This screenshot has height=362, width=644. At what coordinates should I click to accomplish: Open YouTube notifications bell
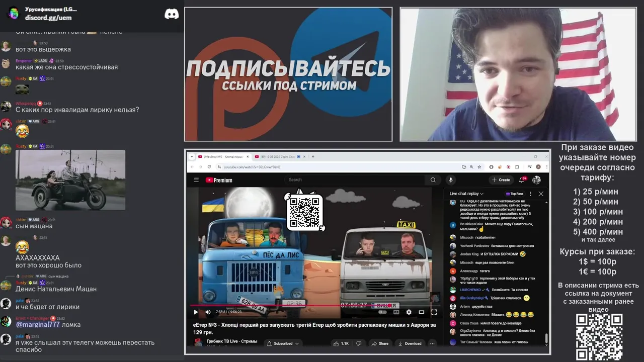coord(523,179)
